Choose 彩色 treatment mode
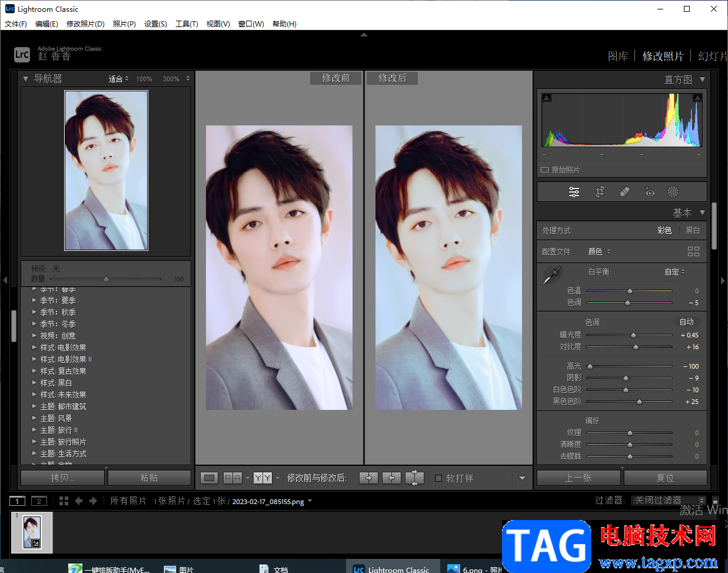The width and height of the screenshot is (728, 573). pos(664,230)
